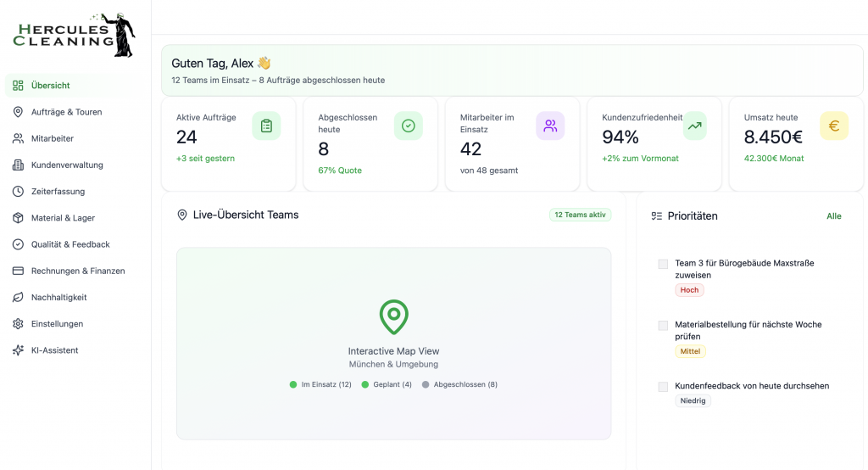The image size is (868, 470).
Task: Check the Materialbestellung für nächste Woche task
Action: [x=663, y=325]
